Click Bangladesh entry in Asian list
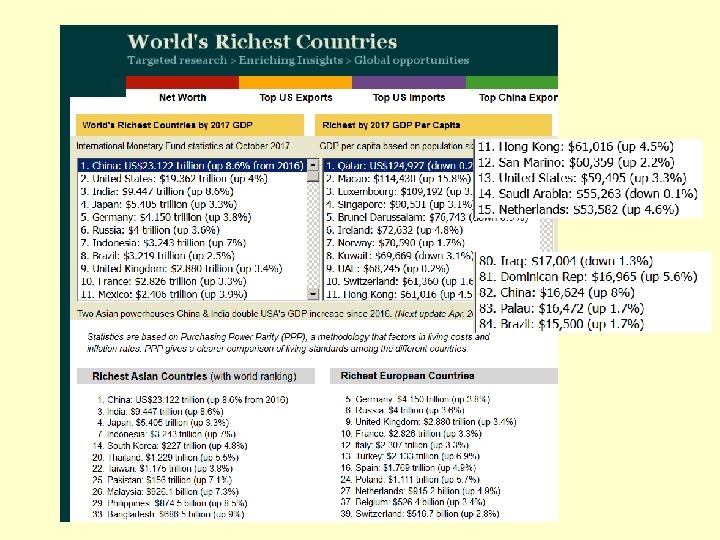720x540 pixels. tap(168, 514)
